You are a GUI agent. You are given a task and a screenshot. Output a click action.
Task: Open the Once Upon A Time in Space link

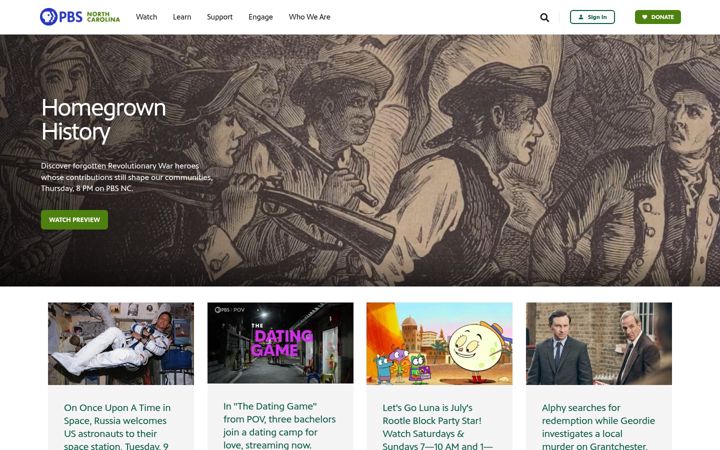point(117,427)
